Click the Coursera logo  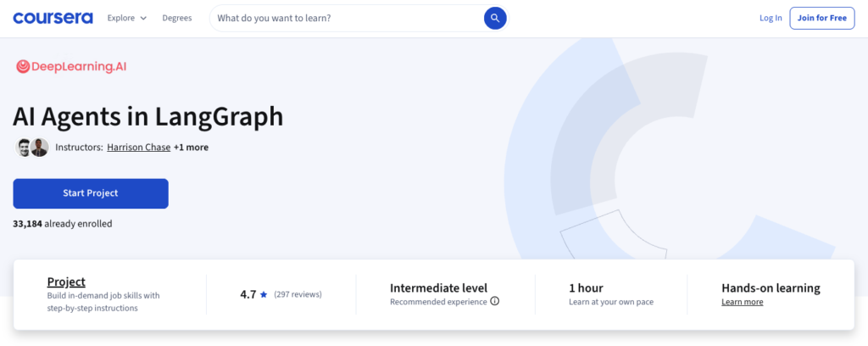tap(53, 18)
